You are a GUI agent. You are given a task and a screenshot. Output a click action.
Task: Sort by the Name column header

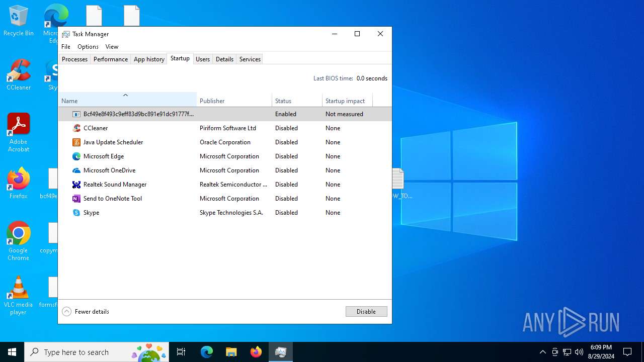tap(127, 100)
